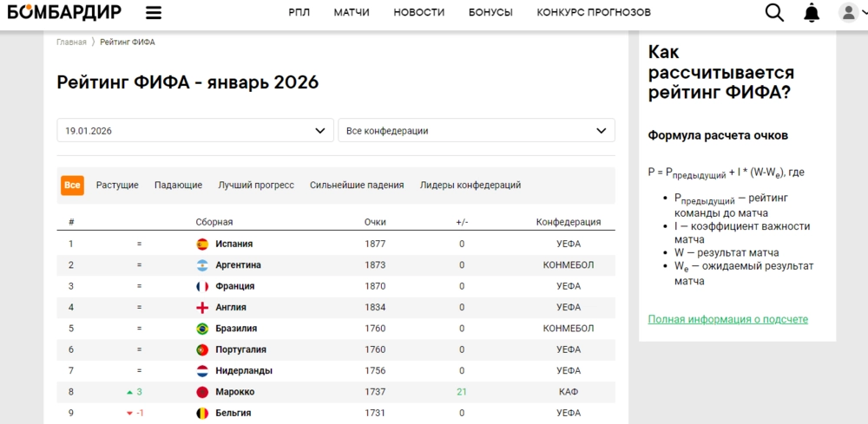Image resolution: width=868 pixels, height=424 pixels.
Task: Open notifications bell icon
Action: tap(812, 12)
